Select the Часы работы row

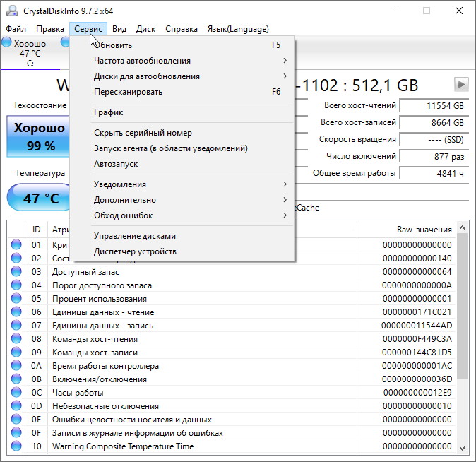pyautogui.click(x=232, y=393)
